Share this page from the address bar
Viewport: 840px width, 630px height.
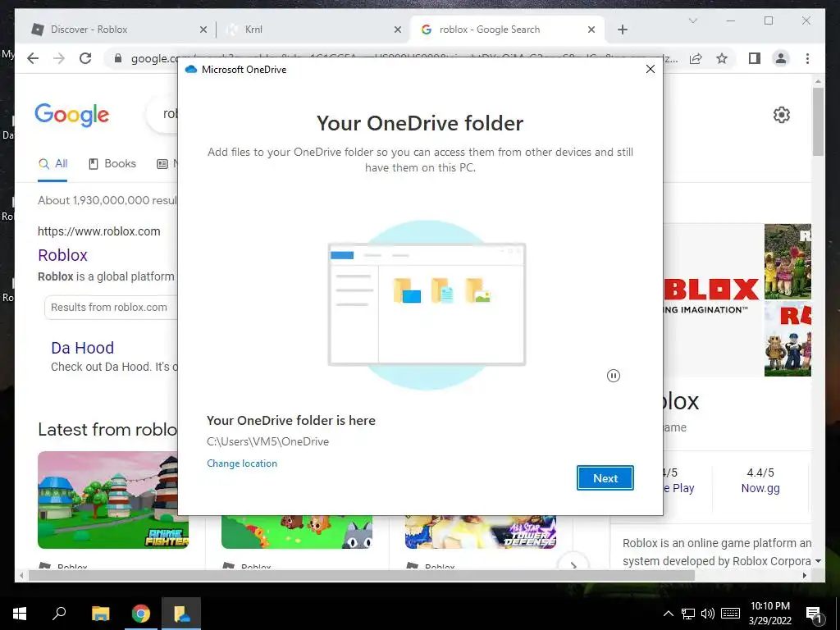696,58
